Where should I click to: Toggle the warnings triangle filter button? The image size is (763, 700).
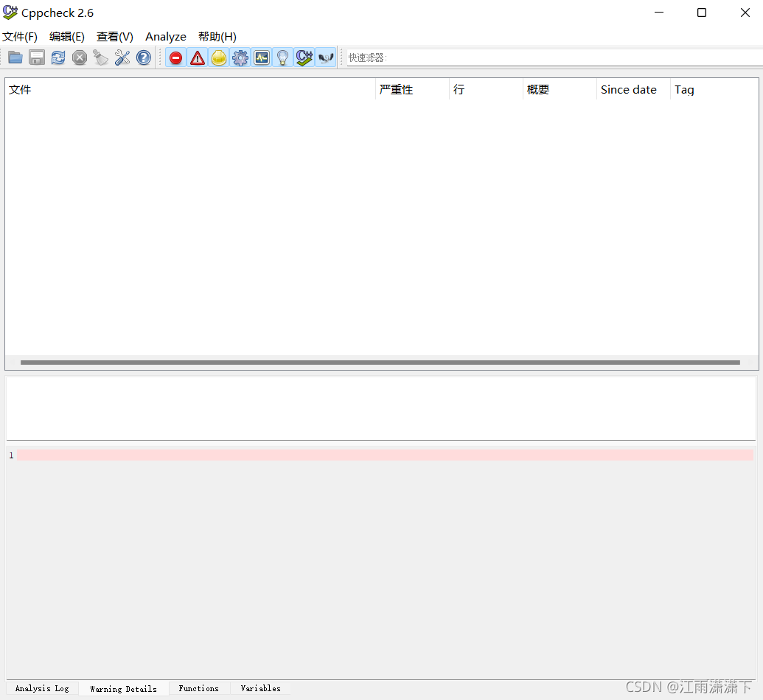pyautogui.click(x=197, y=58)
